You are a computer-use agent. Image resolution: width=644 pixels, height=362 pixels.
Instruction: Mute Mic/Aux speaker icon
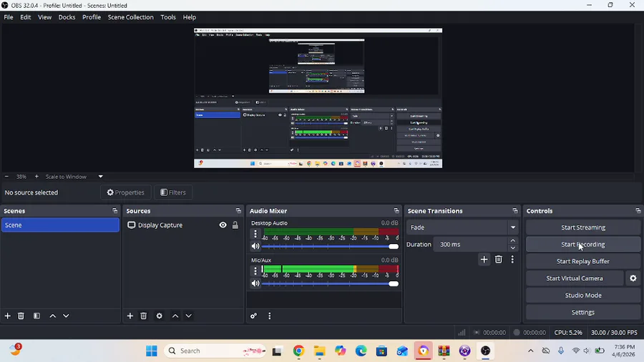(x=255, y=283)
